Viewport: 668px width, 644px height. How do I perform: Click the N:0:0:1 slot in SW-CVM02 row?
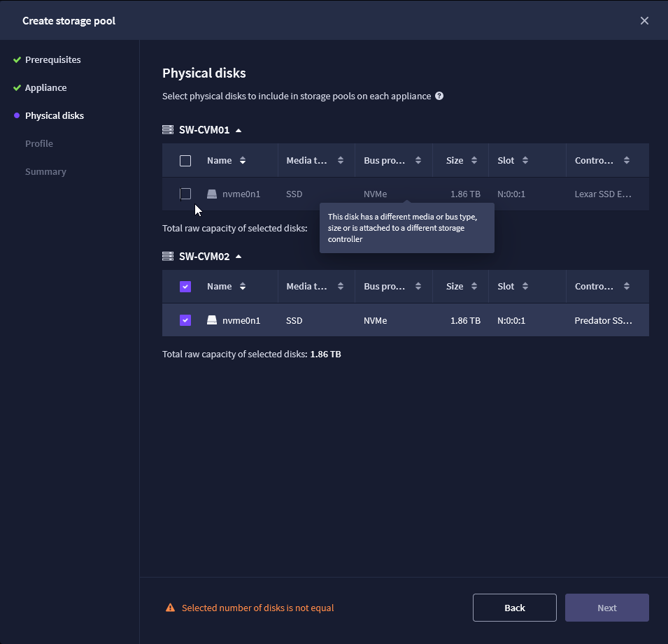511,320
